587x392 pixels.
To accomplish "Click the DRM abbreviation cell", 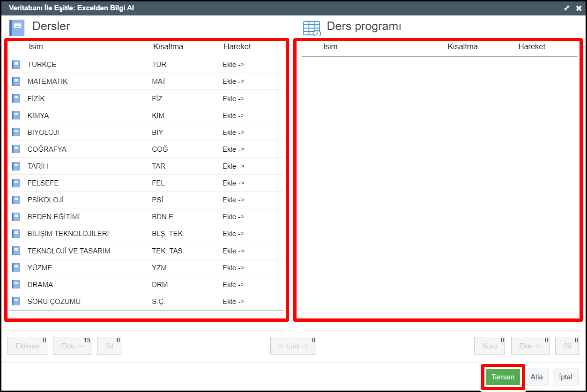I will tap(160, 284).
